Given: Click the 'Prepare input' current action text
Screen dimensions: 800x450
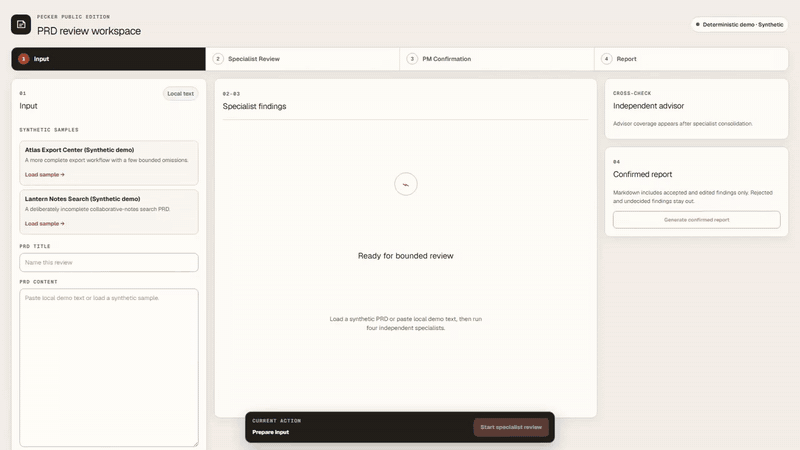Looking at the screenshot, I should click(270, 432).
